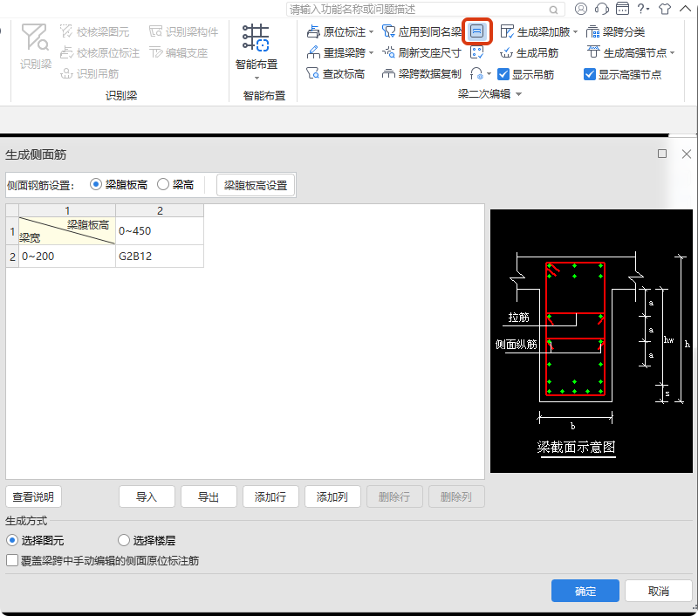Expand the 梁二次编辑 group dropdown
Image resolution: width=698 pixels, height=616 pixels.
click(518, 94)
